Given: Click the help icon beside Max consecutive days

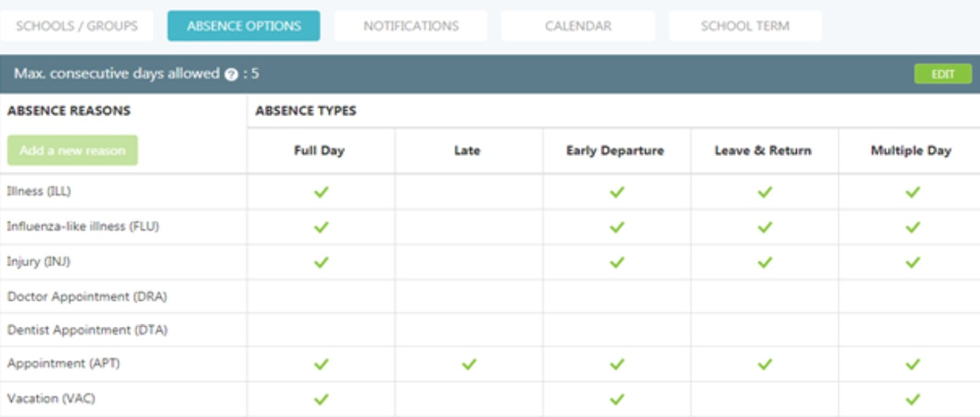Looking at the screenshot, I should 231,75.
